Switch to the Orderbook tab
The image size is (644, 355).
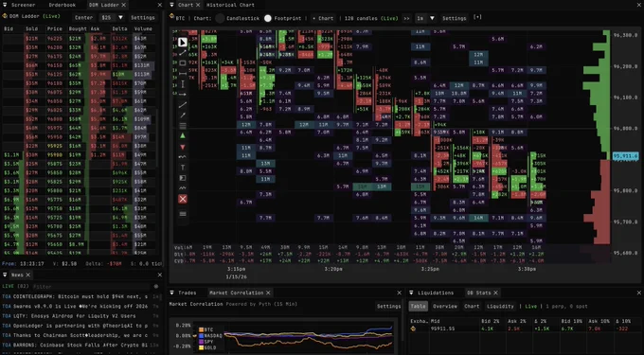pyautogui.click(x=62, y=5)
